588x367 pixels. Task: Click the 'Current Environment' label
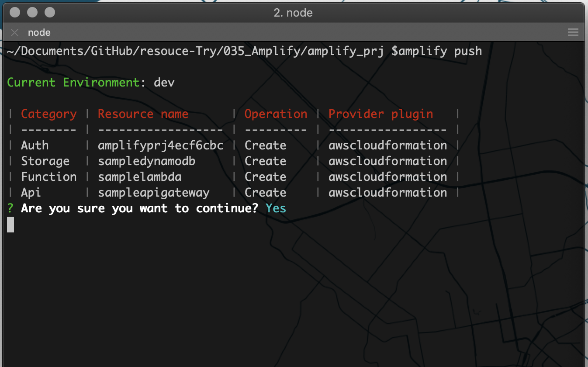(73, 82)
